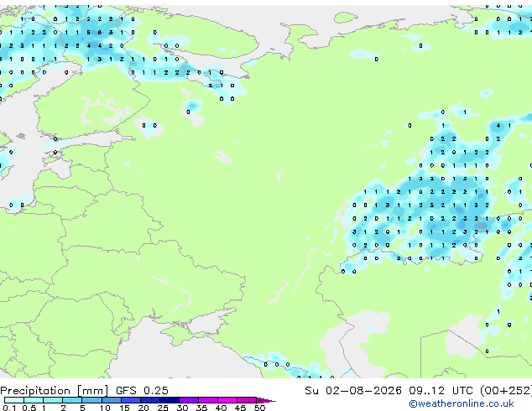
Task: Click the purple arrow past 50 on legend
Action: click(266, 400)
